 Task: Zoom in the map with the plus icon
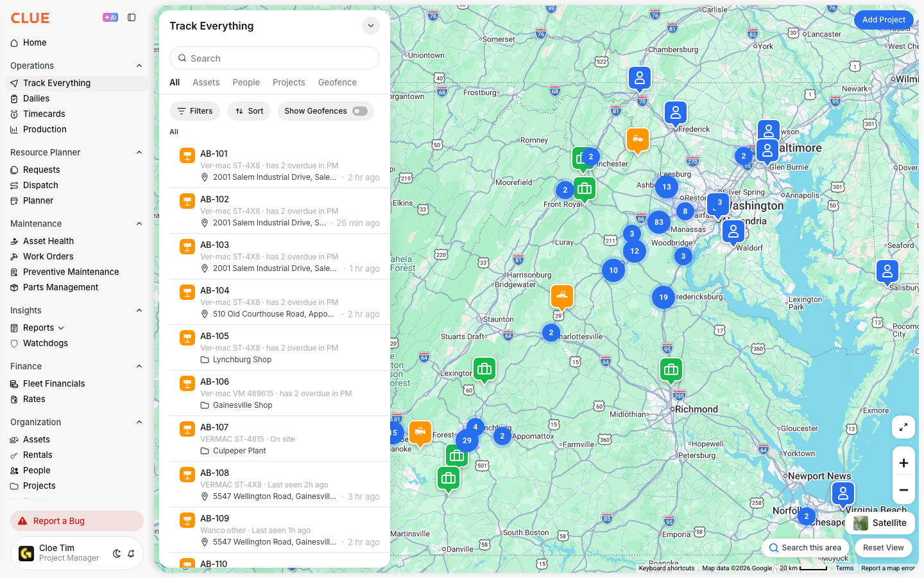pos(903,463)
